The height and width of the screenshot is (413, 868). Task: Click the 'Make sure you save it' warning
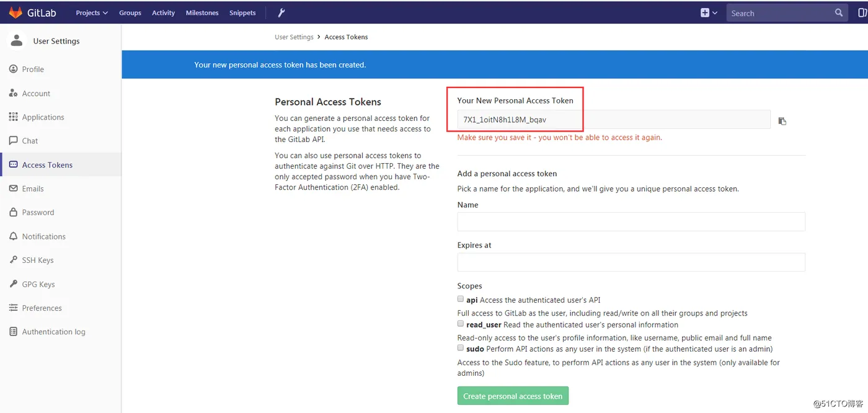point(560,137)
